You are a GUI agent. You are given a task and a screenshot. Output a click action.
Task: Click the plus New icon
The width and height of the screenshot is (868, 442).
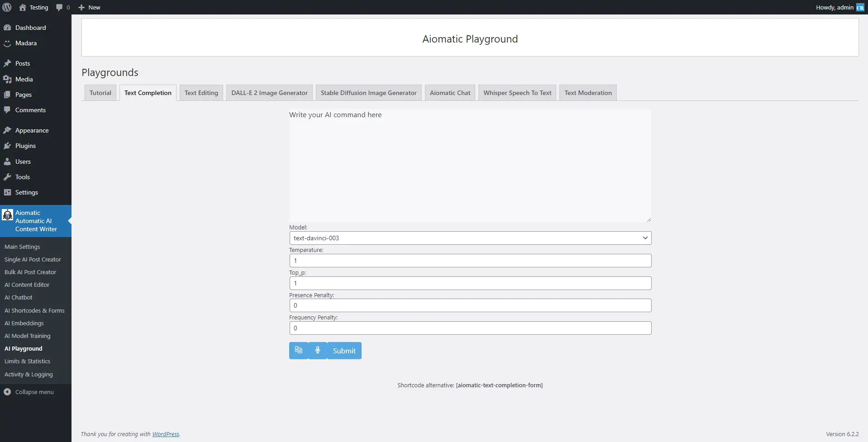[81, 8]
